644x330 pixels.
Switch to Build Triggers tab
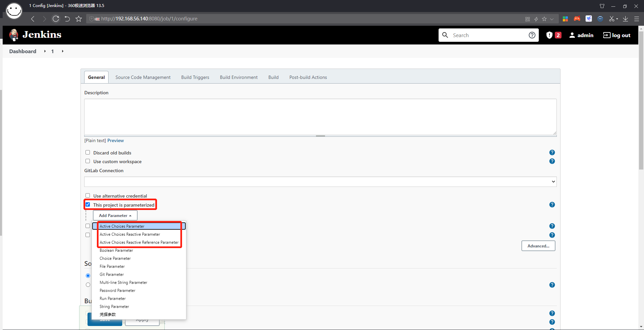[195, 77]
